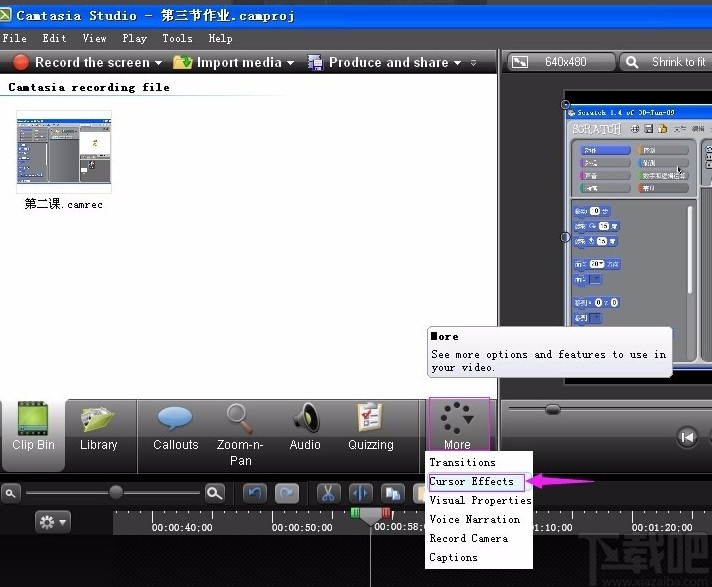Screen dimensions: 712x587
Task: Click the Redo button on timeline toolbar
Action: (x=287, y=493)
